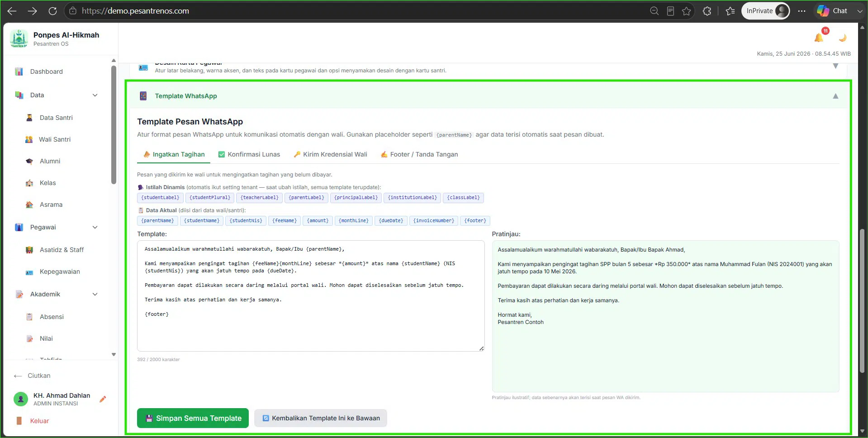Open Kirim Kredensial Wali tab
This screenshot has height=438, width=868.
(x=330, y=154)
